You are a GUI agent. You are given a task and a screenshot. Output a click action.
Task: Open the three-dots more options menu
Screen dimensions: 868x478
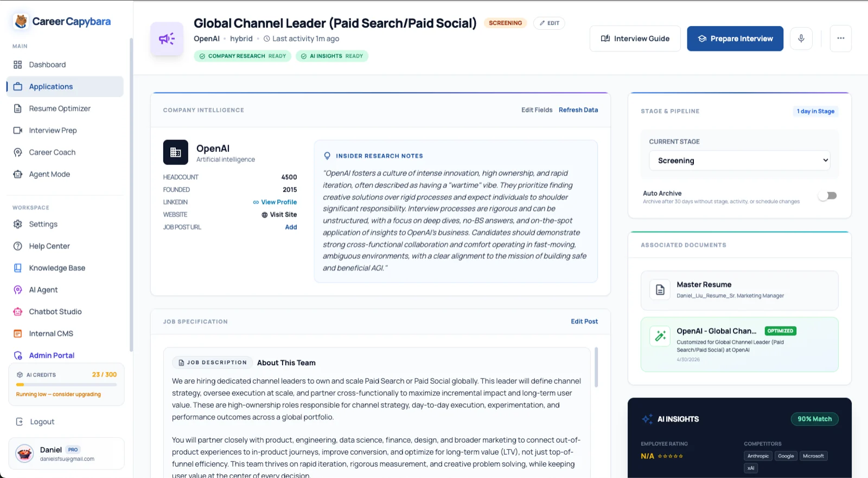(x=840, y=39)
